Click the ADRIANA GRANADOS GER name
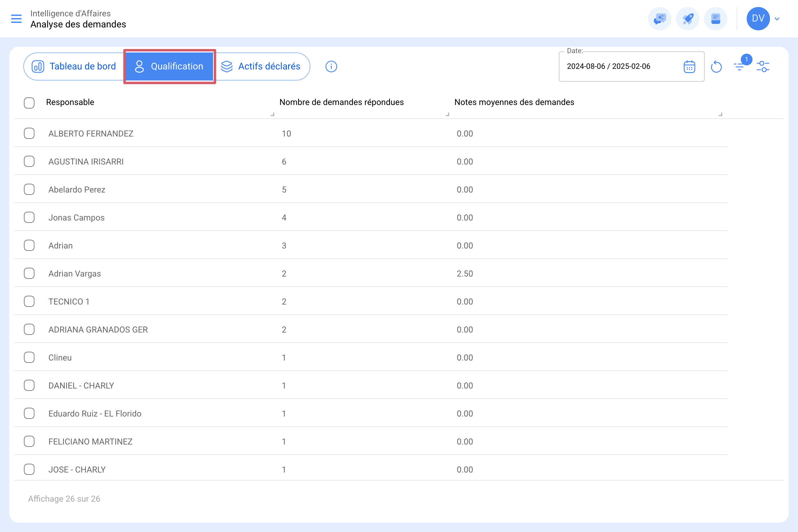 coord(98,330)
